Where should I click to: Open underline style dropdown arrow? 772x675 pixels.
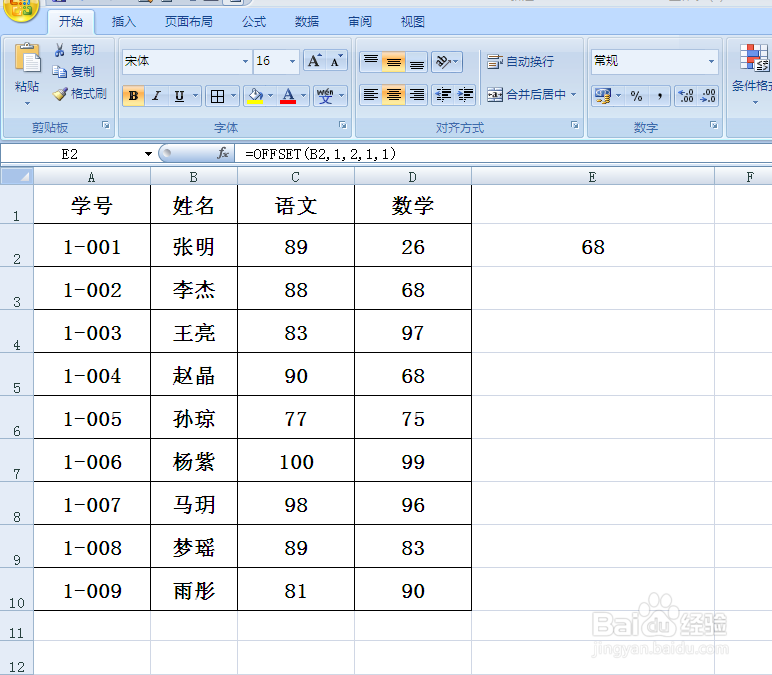[x=195, y=96]
